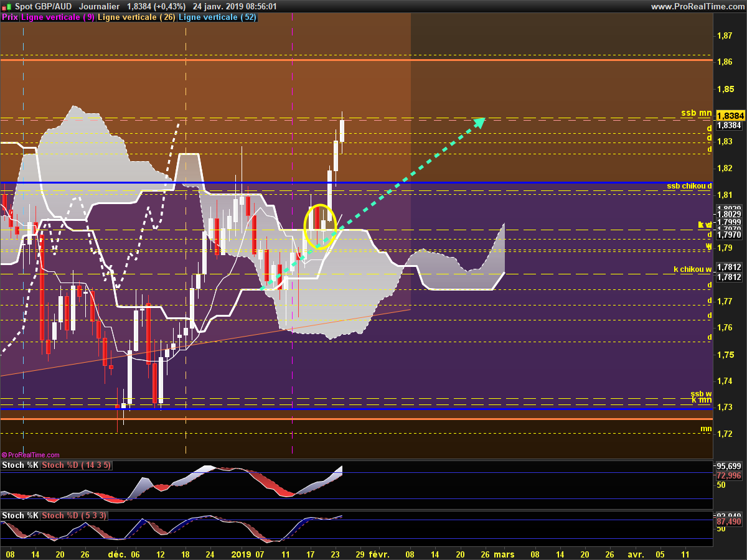Screen dimensions: 747x560
Task: Select Stoch %K label beside ( 14 3 5 )
Action: click(x=20, y=465)
